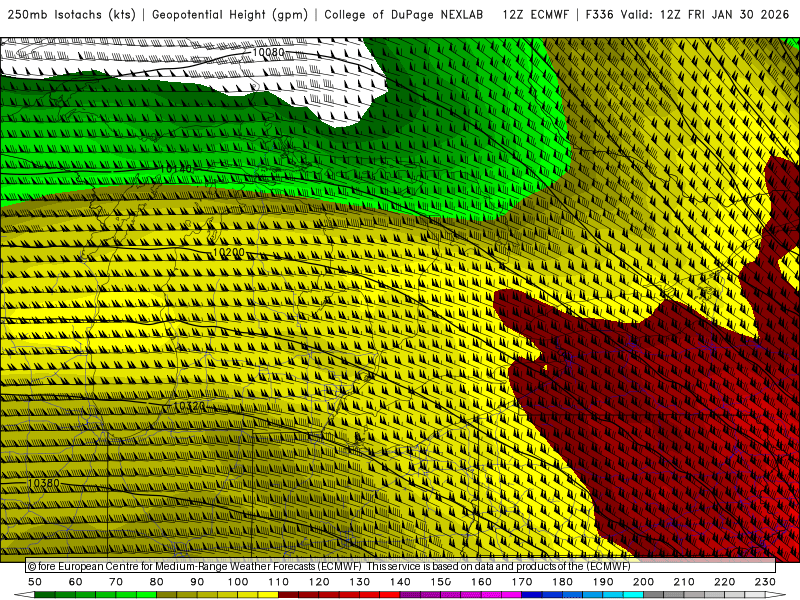This screenshot has height=600, width=800.
Task: Pick the cyan legend swatch left of 200
Action: [633, 595]
